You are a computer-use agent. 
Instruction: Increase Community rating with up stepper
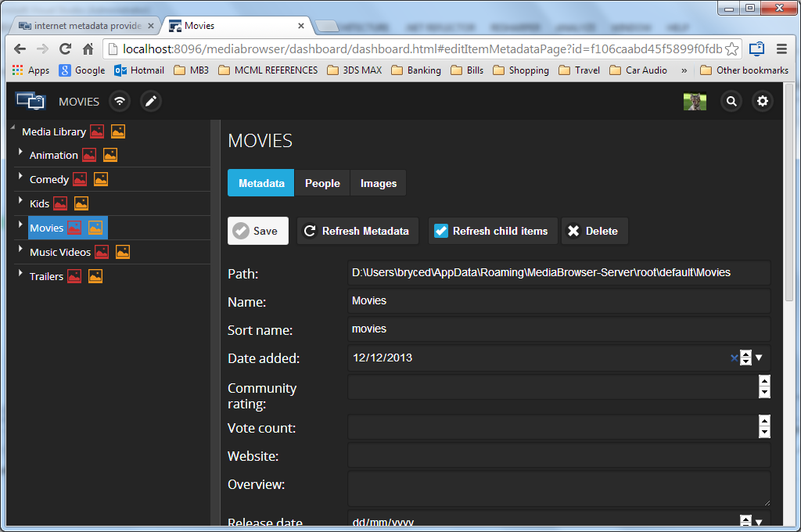[x=764, y=381]
